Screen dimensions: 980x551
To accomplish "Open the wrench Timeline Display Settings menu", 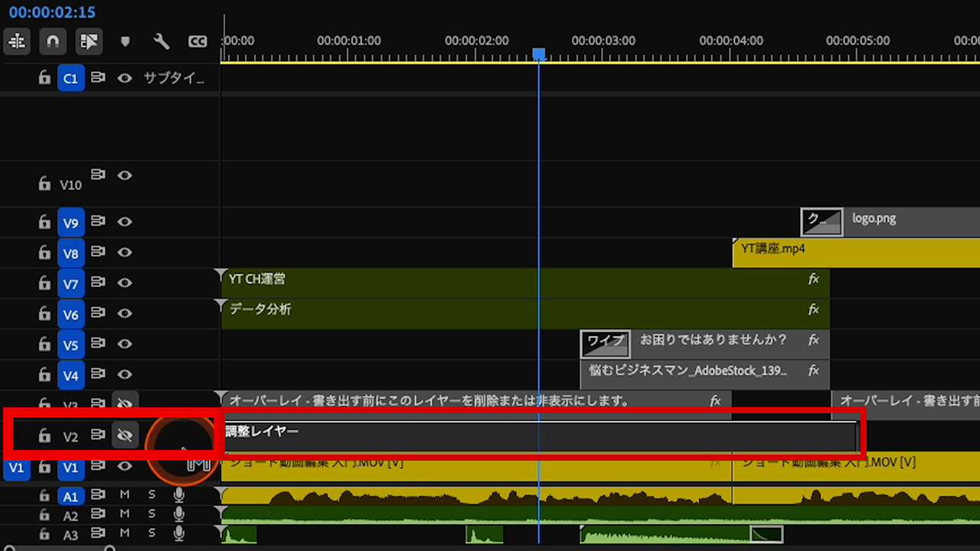I will tap(162, 41).
